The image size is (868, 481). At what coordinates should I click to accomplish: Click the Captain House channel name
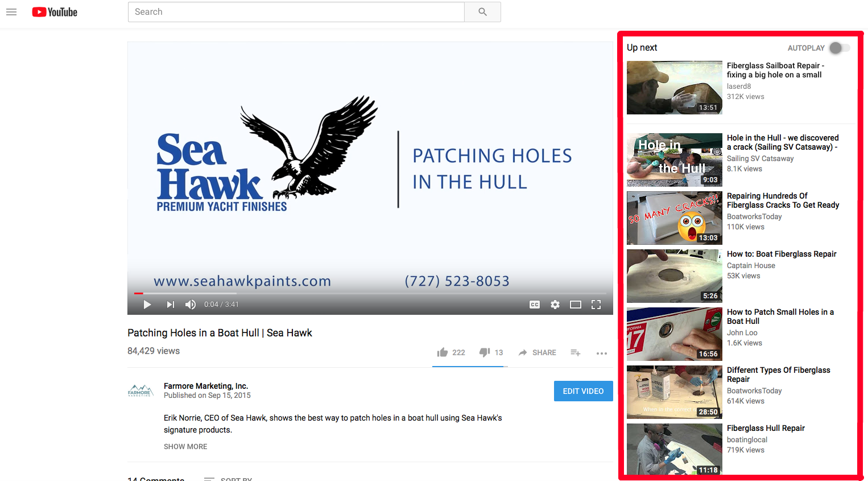coord(751,266)
